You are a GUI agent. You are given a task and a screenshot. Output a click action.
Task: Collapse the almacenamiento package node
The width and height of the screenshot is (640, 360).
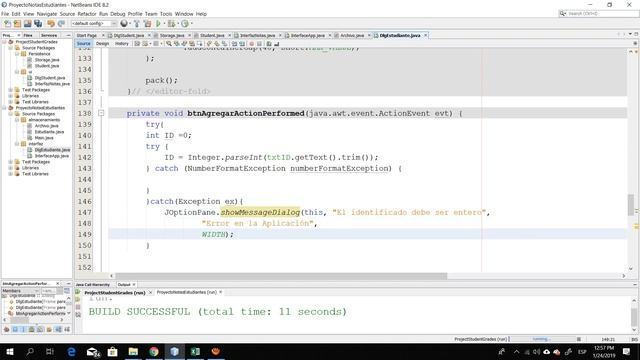pos(17,120)
